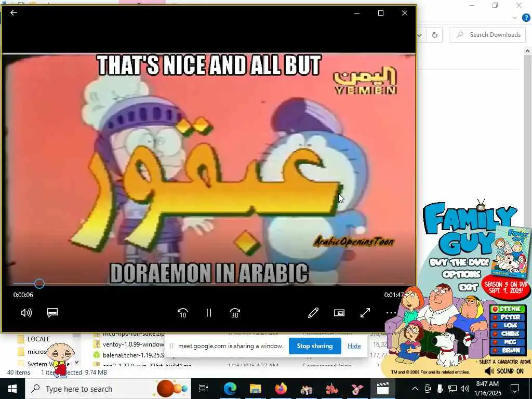
Task: Open the volume control in video player
Action: coord(26,313)
